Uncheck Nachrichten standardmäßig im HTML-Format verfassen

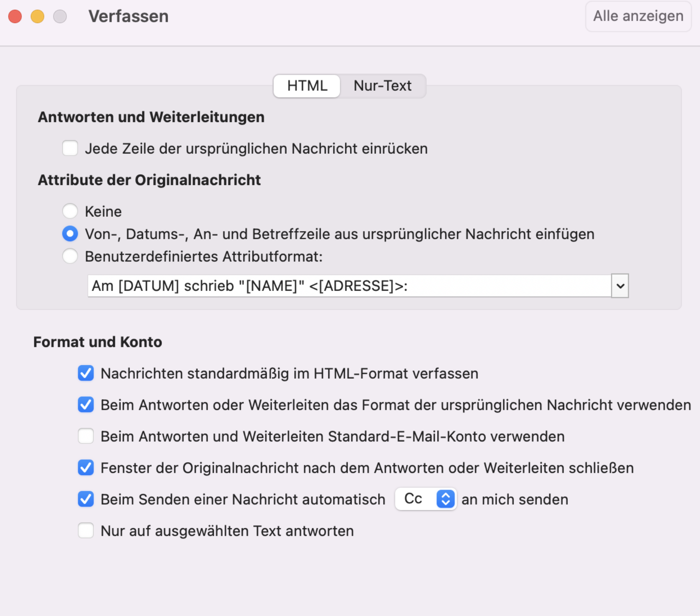86,373
